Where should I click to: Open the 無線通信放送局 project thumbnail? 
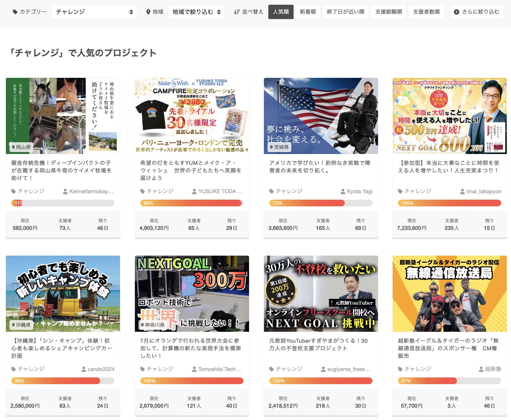tap(449, 293)
